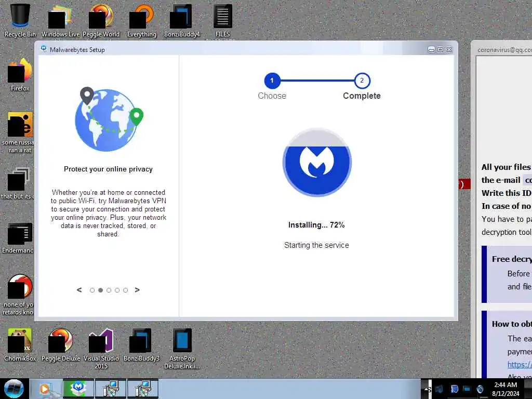Jump to the first promo slide dot
532x399 pixels.
point(92,290)
